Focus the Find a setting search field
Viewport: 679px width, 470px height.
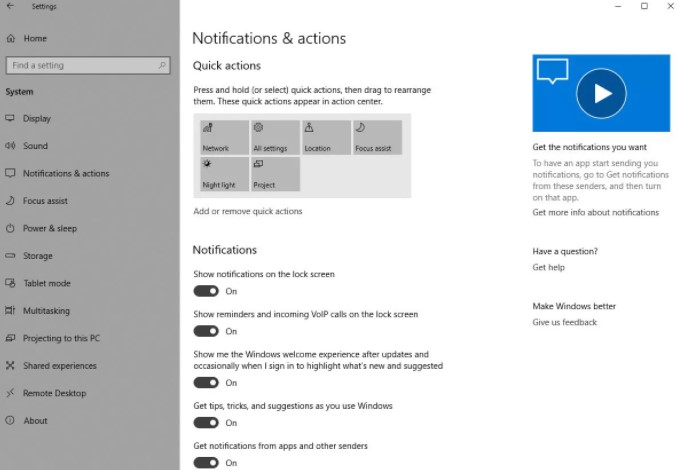tap(88, 65)
